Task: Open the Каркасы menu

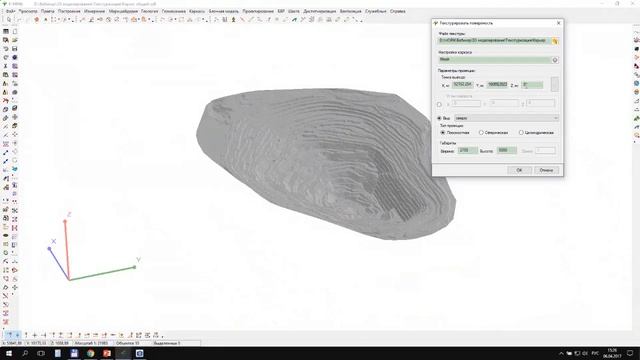Action: click(x=197, y=11)
